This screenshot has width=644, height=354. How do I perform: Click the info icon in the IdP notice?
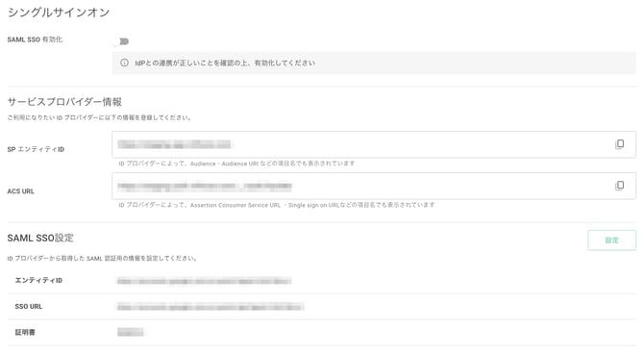tap(124, 63)
